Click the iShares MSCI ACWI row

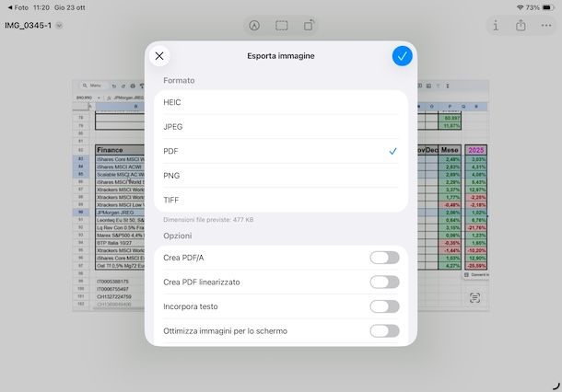coord(120,167)
